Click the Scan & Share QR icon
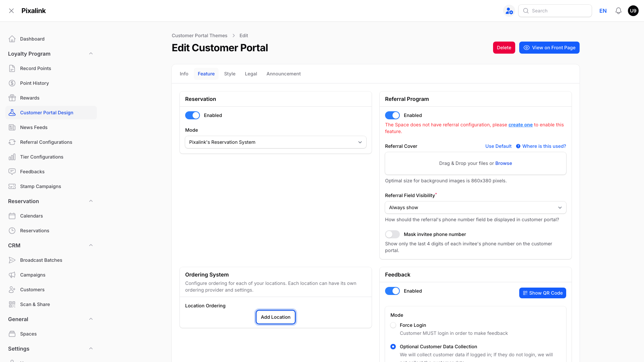644x362 pixels. 12,304
